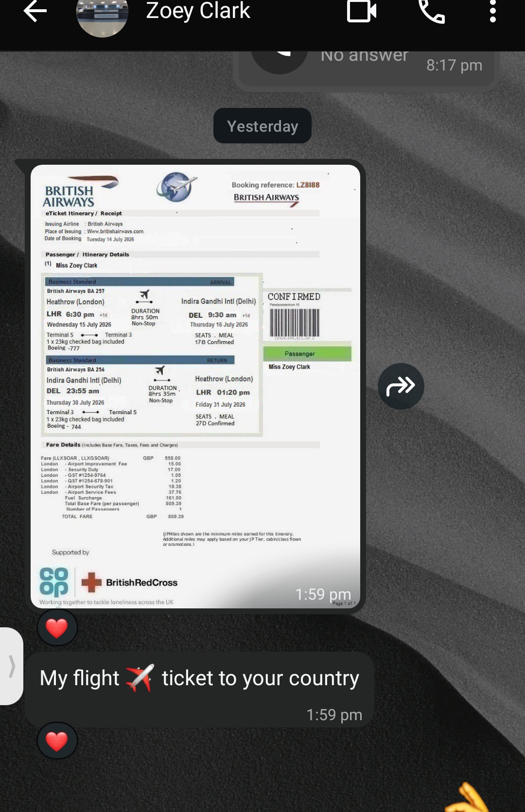Start a video call with Zoey Clark
The image size is (525, 812).
point(362,11)
